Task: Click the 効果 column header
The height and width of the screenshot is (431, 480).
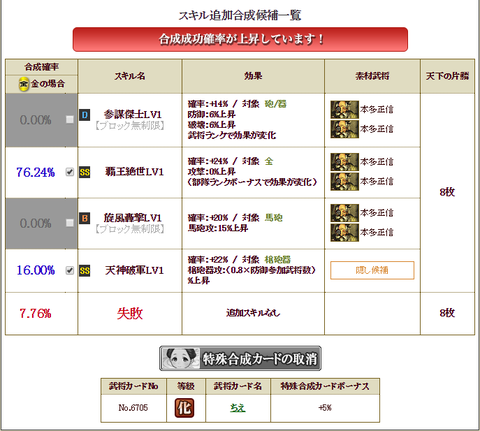Action: [x=253, y=76]
